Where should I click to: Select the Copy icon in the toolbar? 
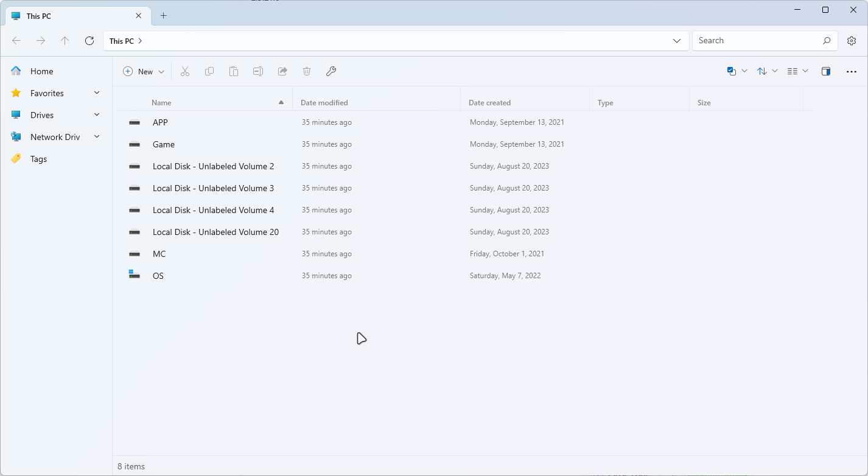click(x=209, y=71)
